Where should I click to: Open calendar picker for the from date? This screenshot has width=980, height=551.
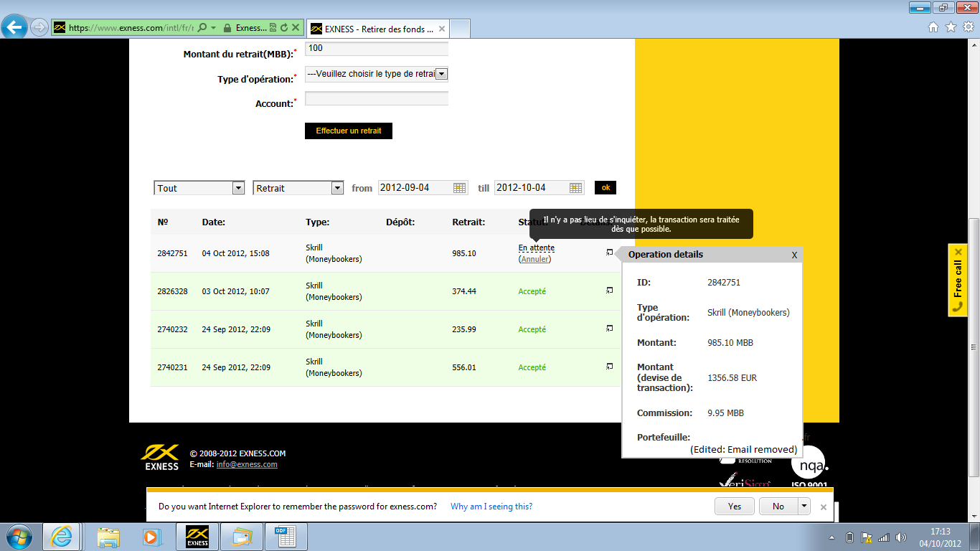[460, 188]
